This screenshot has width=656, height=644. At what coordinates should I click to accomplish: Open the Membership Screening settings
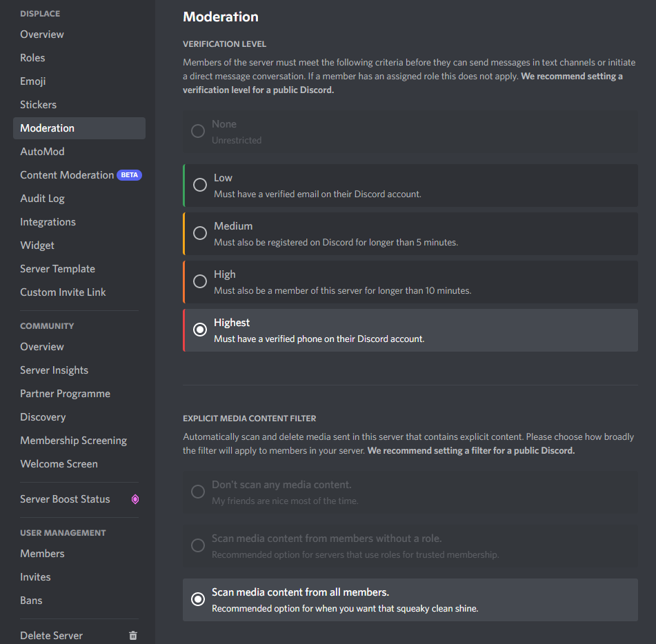pos(74,440)
